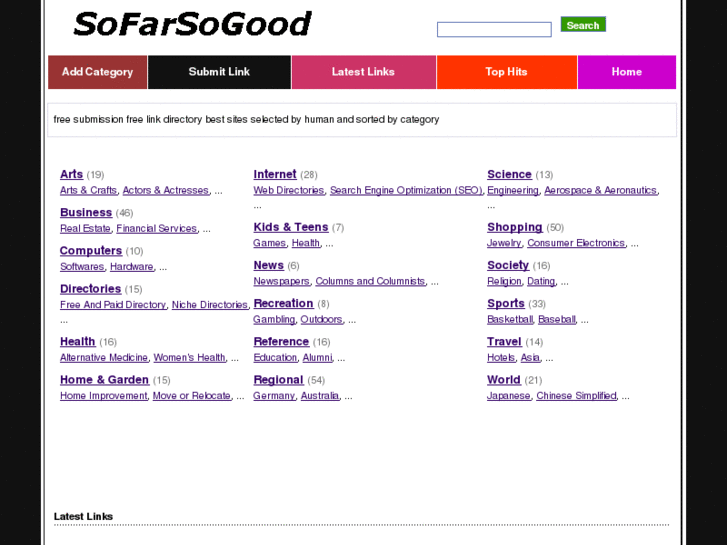Screen dimensions: 727x545
Task: Open the Submit Link menu item
Action: [219, 72]
